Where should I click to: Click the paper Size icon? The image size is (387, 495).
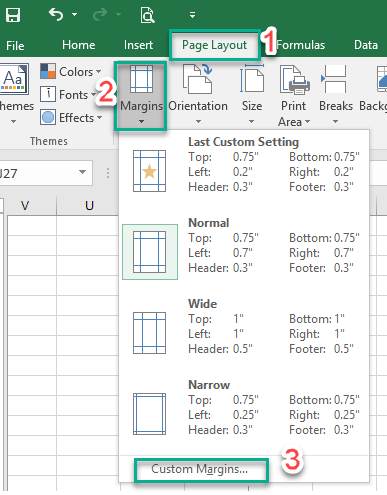pyautogui.click(x=252, y=79)
